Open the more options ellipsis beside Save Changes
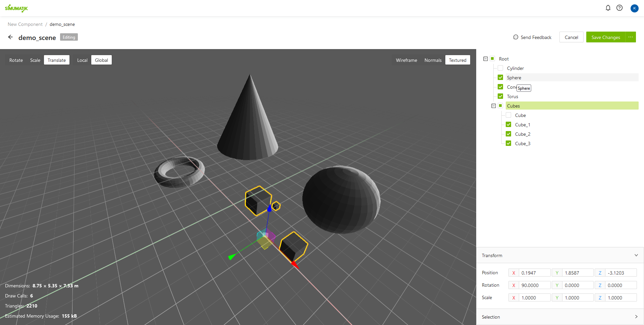Screen dimensions: 644x325 click(x=631, y=37)
